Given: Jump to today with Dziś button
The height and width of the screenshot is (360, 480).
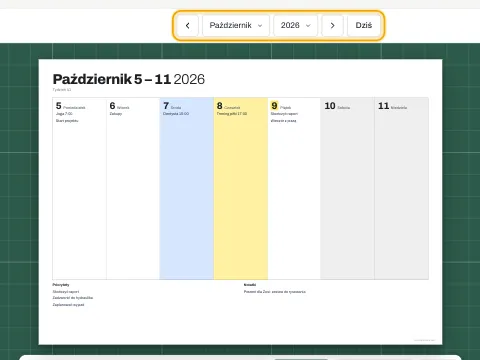Looking at the screenshot, I should pyautogui.click(x=364, y=25).
